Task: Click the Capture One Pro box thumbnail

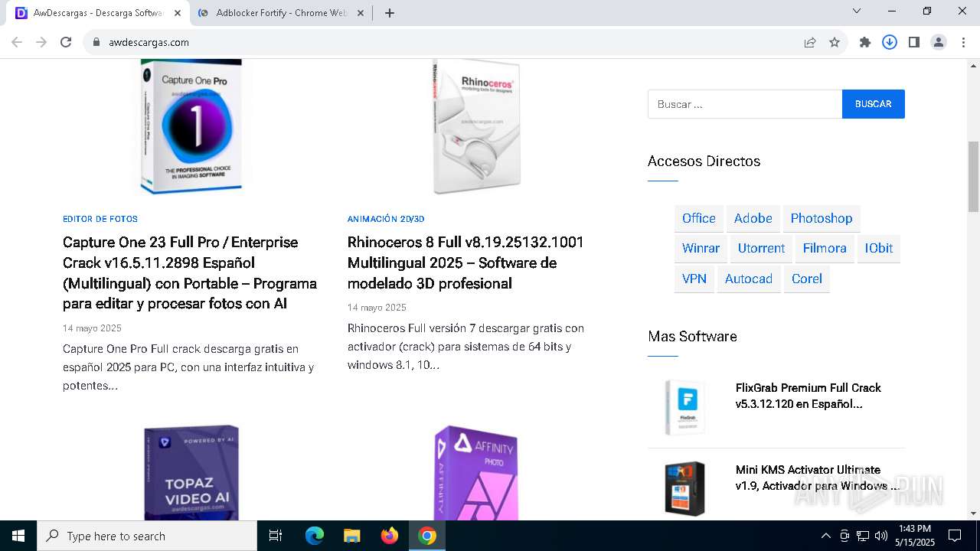Action: click(x=193, y=126)
